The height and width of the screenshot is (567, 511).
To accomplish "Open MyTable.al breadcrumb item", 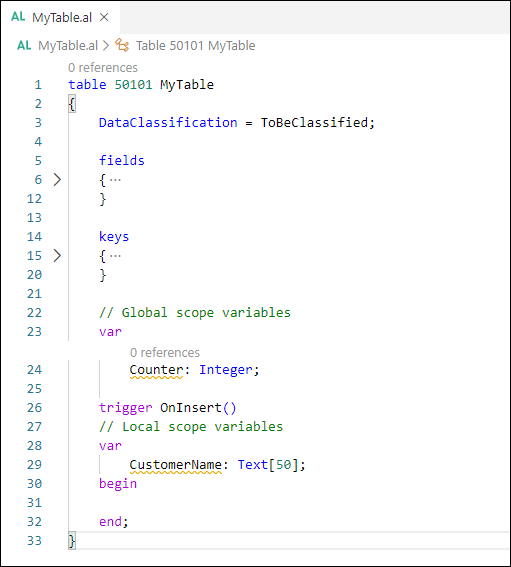I will (x=68, y=46).
